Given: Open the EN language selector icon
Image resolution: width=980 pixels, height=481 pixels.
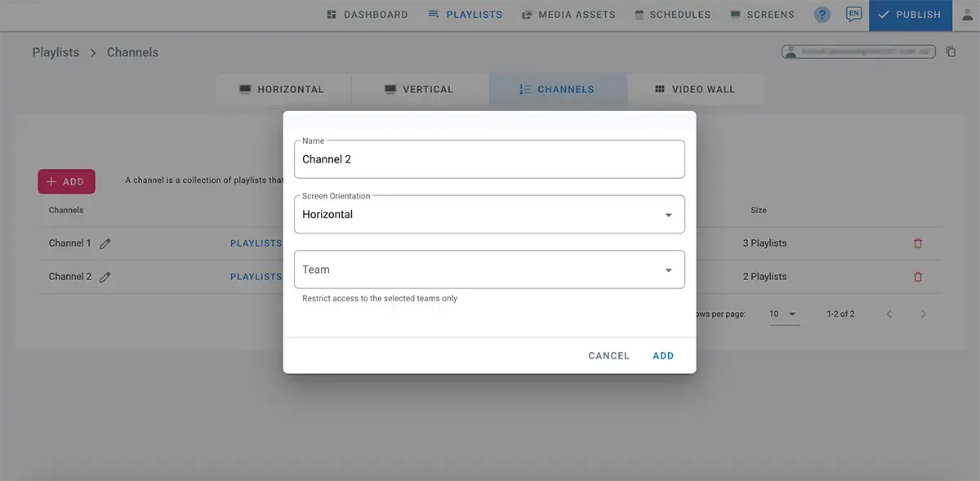Looking at the screenshot, I should click(x=853, y=15).
